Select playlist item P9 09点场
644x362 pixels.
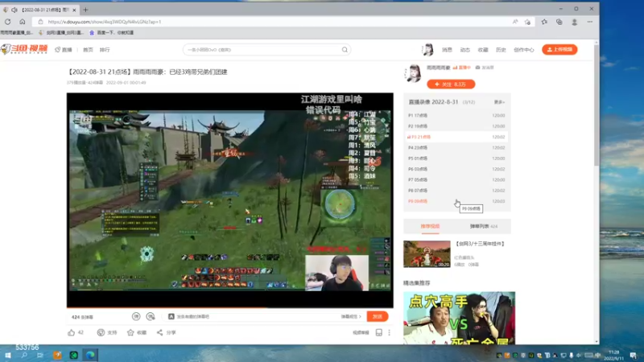[456, 201]
